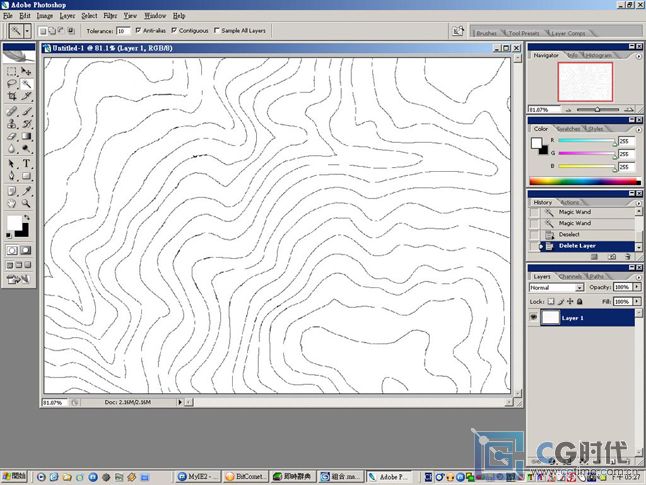
Task: Hide Layer 1 using eye icon
Action: click(534, 317)
